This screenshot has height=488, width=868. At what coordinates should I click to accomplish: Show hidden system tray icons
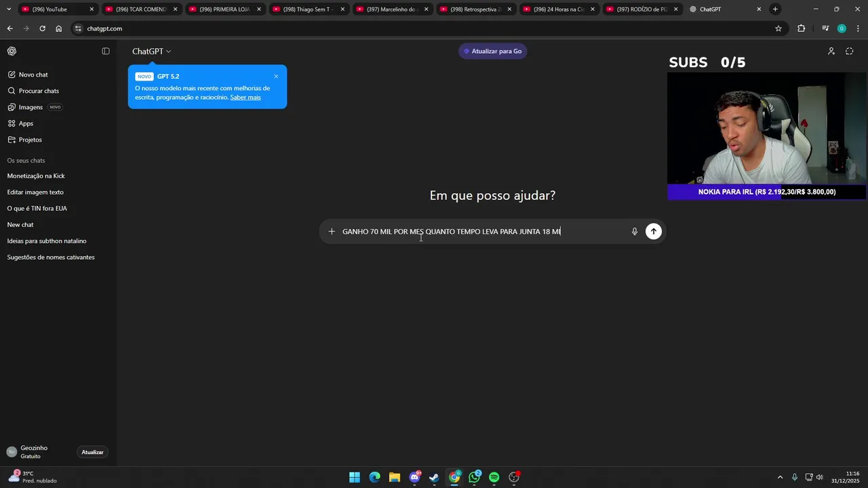pos(780,477)
